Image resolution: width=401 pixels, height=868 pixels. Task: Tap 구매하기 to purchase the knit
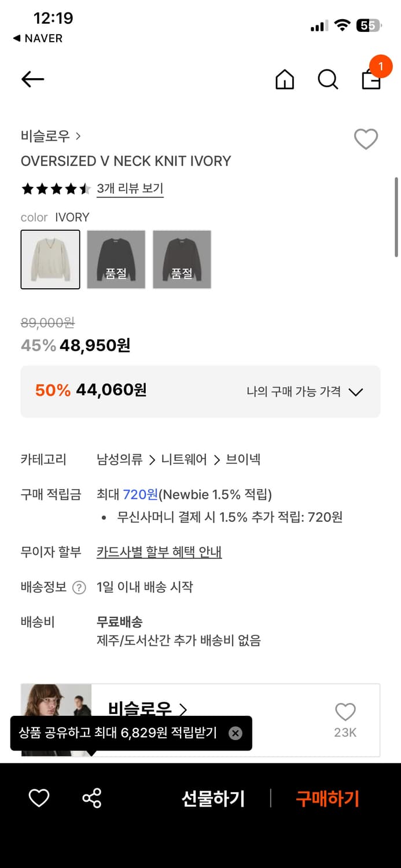click(327, 798)
